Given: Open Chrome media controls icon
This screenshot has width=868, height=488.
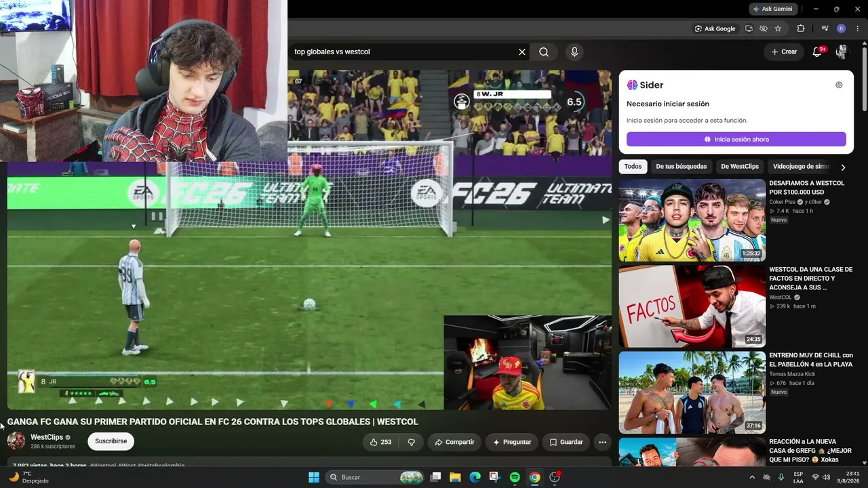Looking at the screenshot, I should coord(825,28).
